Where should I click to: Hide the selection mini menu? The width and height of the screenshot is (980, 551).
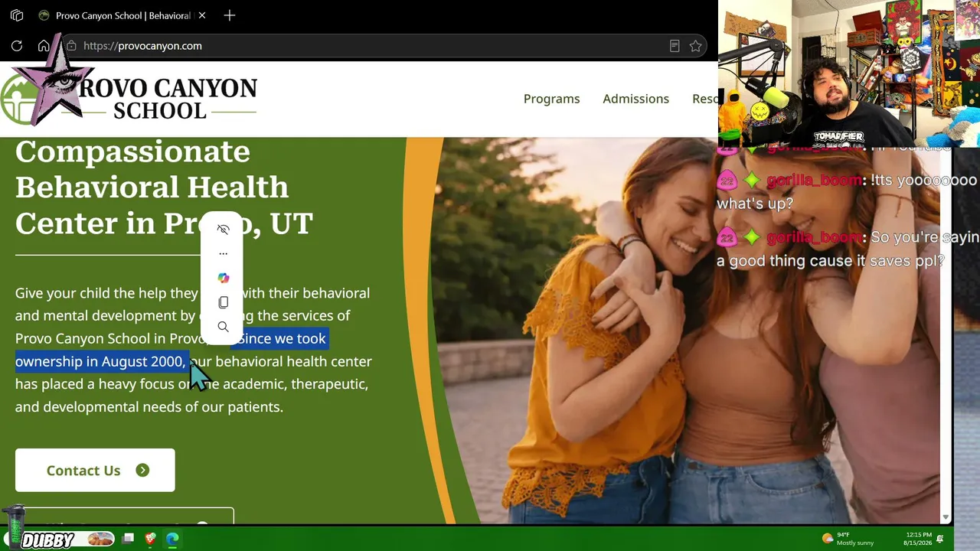point(223,230)
